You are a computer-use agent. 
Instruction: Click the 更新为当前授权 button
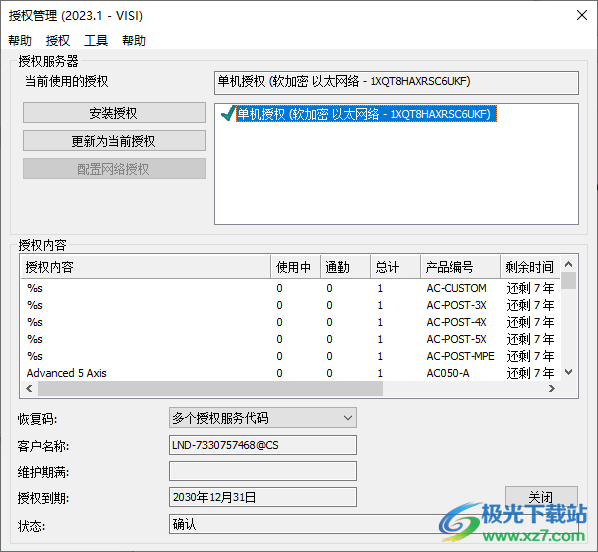pos(114,141)
